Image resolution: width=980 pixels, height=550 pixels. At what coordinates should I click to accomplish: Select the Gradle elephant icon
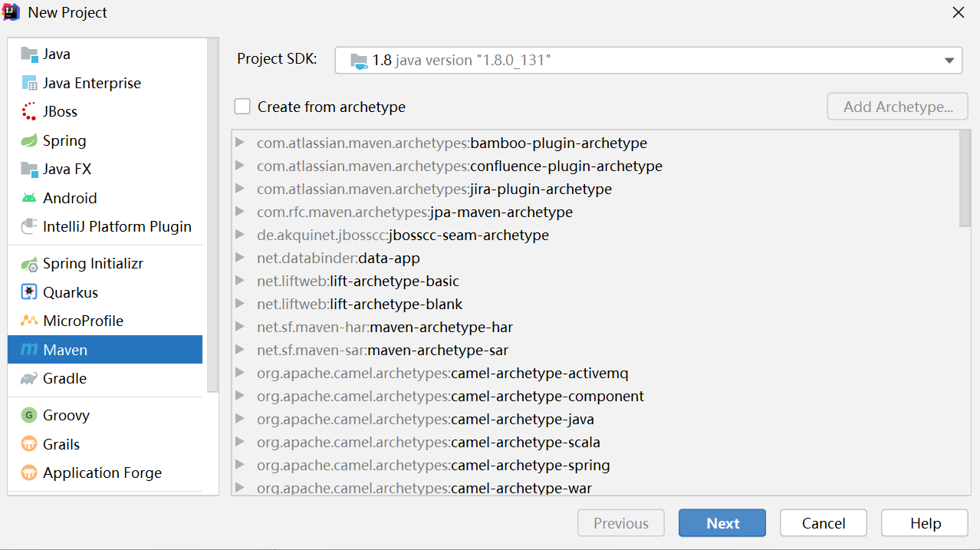29,379
